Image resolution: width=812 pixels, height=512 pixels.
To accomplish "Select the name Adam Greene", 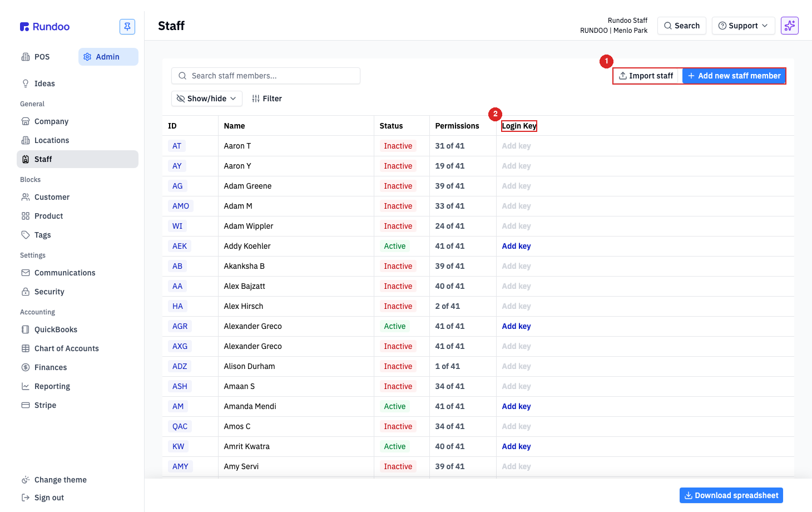I will click(247, 186).
